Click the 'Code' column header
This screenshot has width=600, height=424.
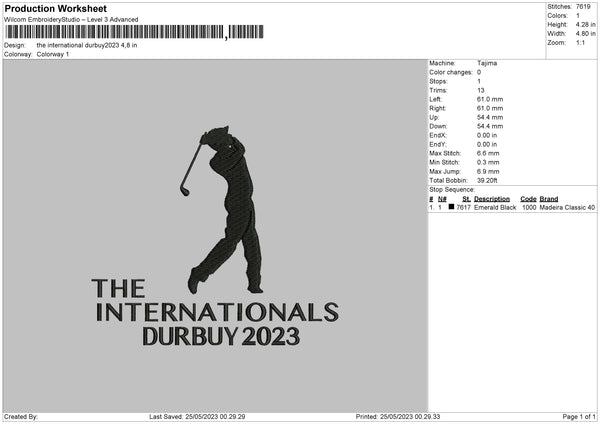tap(528, 199)
